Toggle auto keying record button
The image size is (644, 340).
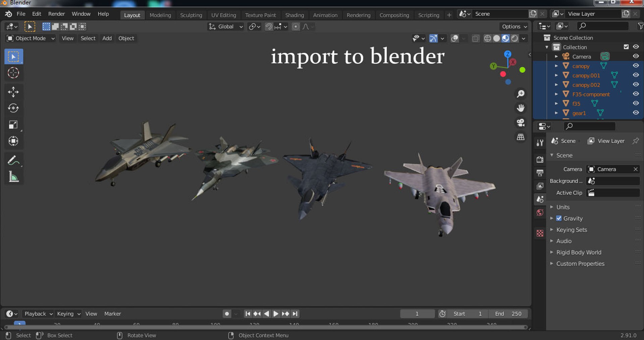coord(227,314)
